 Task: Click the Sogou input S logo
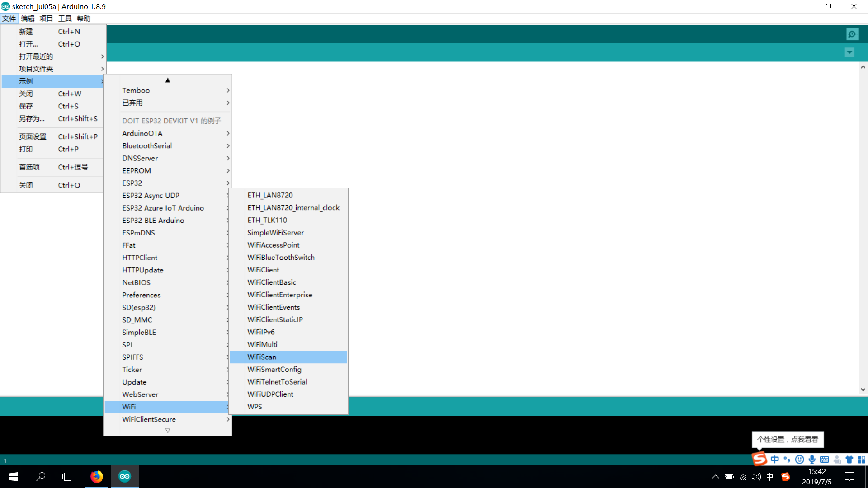click(x=759, y=459)
